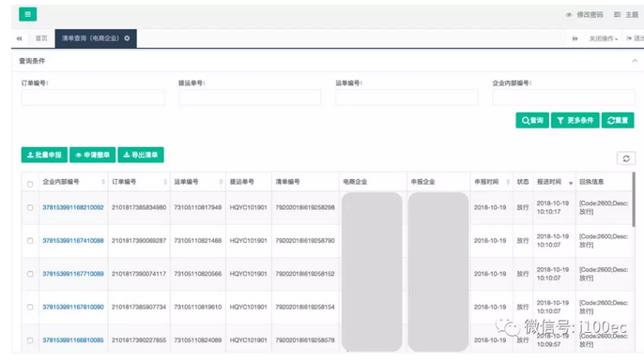This screenshot has height=362, width=644.
Task: Toggle the select-all checkbox in table header
Action: (30, 185)
